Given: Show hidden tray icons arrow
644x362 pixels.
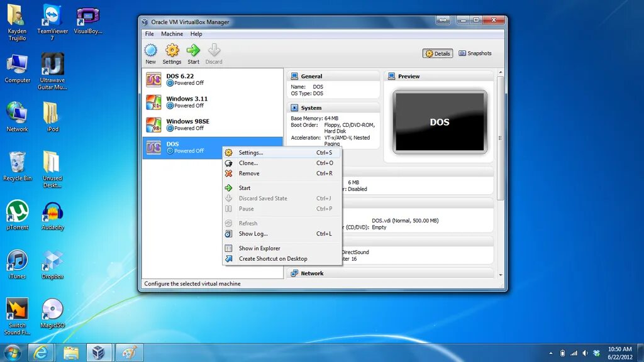Looking at the screenshot, I should [551, 353].
